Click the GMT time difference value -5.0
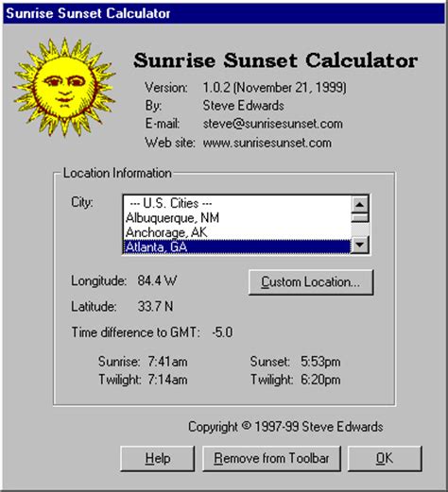 click(x=222, y=332)
